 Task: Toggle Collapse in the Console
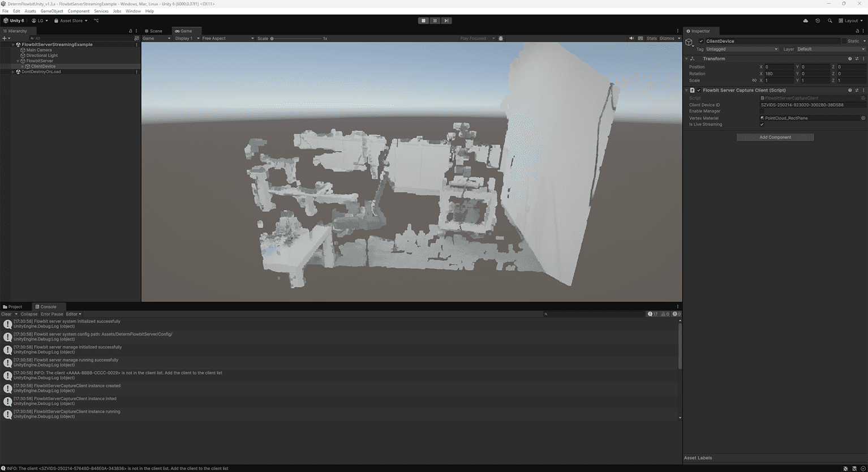point(29,314)
